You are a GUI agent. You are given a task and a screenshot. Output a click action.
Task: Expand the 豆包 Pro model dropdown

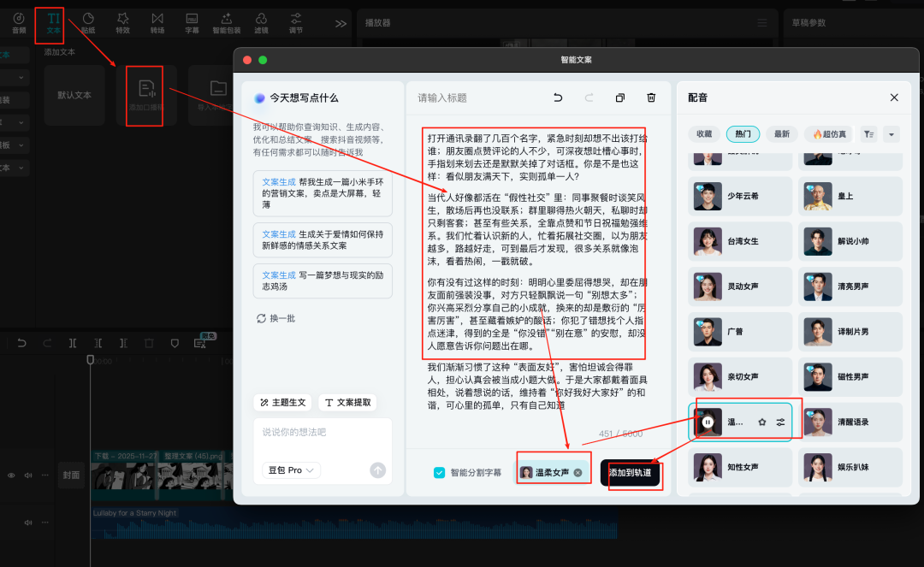coord(291,470)
